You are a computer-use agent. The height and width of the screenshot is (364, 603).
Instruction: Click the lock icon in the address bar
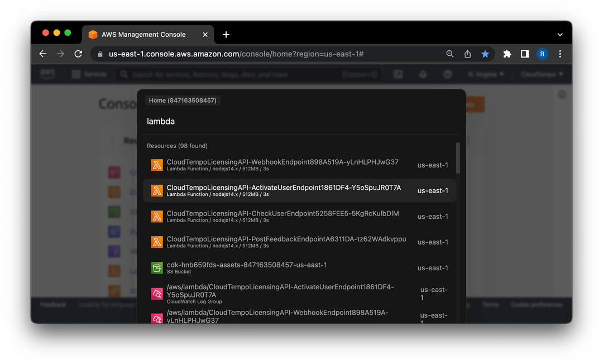coord(100,54)
